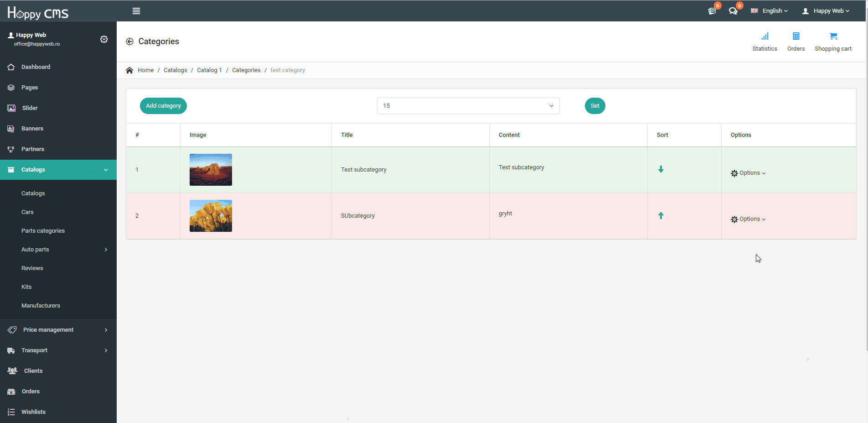
Task: Go to Catalogs via breadcrumb link
Action: coord(175,70)
